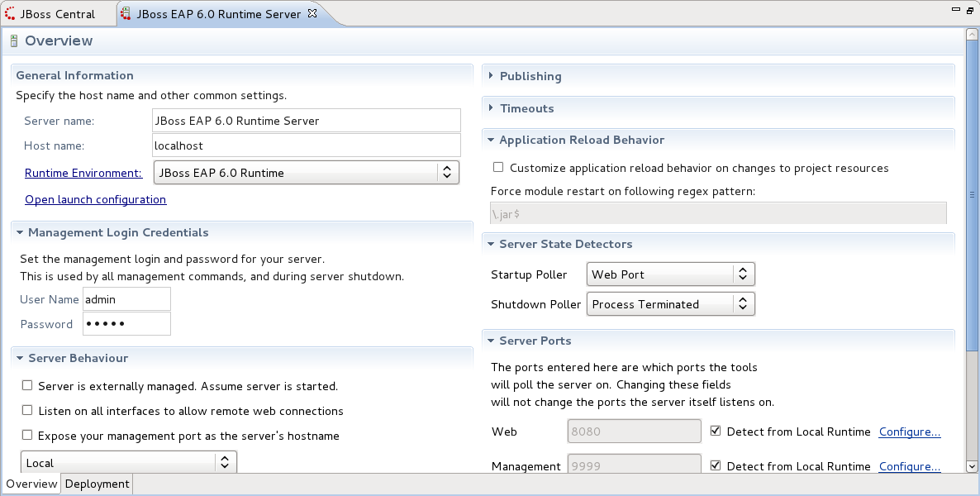
Task: Check Expose your management port option
Action: pyautogui.click(x=27, y=435)
